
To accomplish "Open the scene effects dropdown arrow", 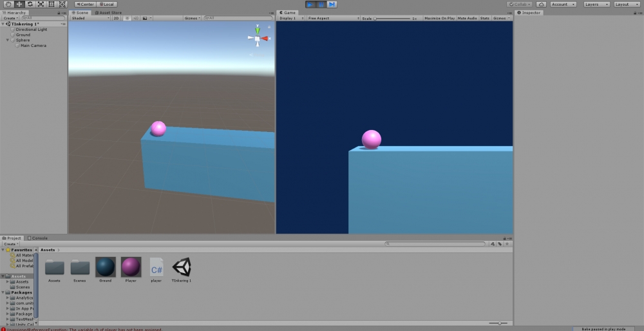I will 151,18.
